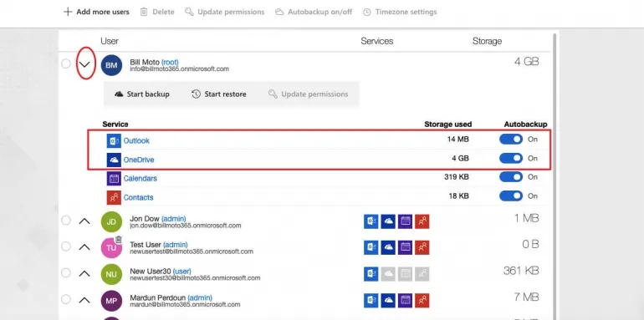Screen dimensions: 644x320
Task: Click Test User's Contacts service icon
Action: pos(422,247)
